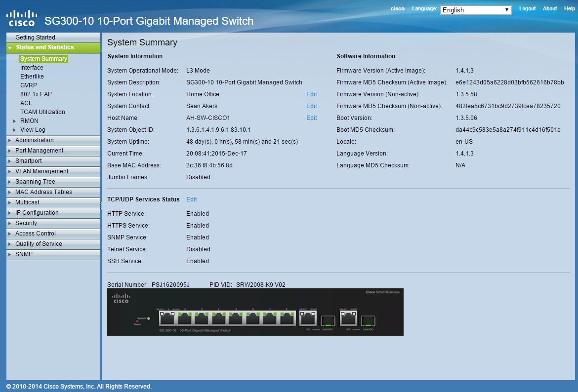Collapse the Status and Statistics section

(x=10, y=48)
